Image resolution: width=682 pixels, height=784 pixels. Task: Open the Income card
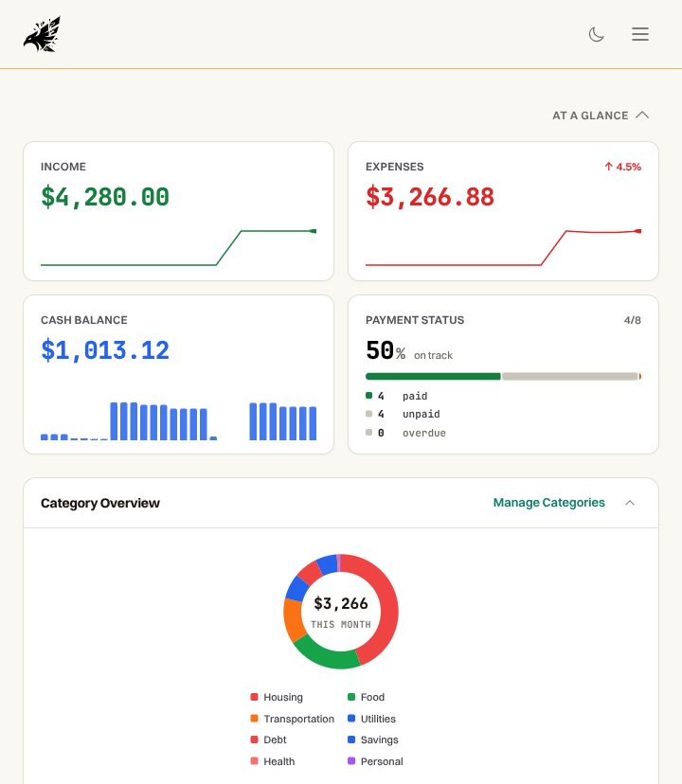point(179,211)
